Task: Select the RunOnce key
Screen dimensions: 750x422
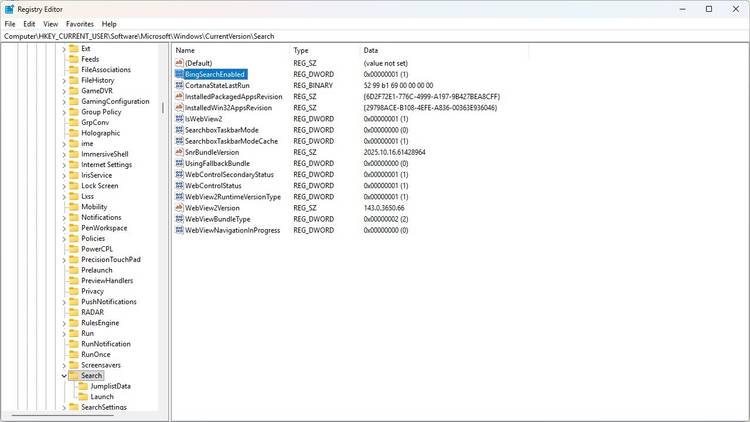Action: 96,355
